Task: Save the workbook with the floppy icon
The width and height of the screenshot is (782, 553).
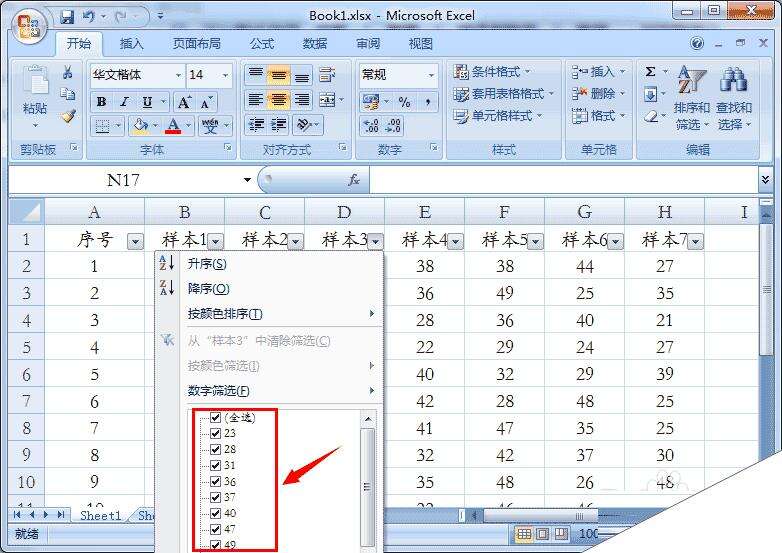Action: [x=66, y=17]
